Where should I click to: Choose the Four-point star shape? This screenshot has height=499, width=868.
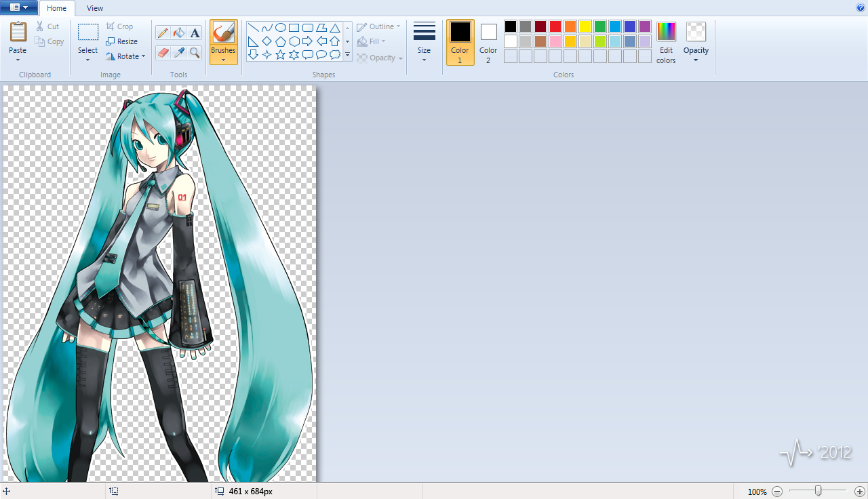[267, 55]
